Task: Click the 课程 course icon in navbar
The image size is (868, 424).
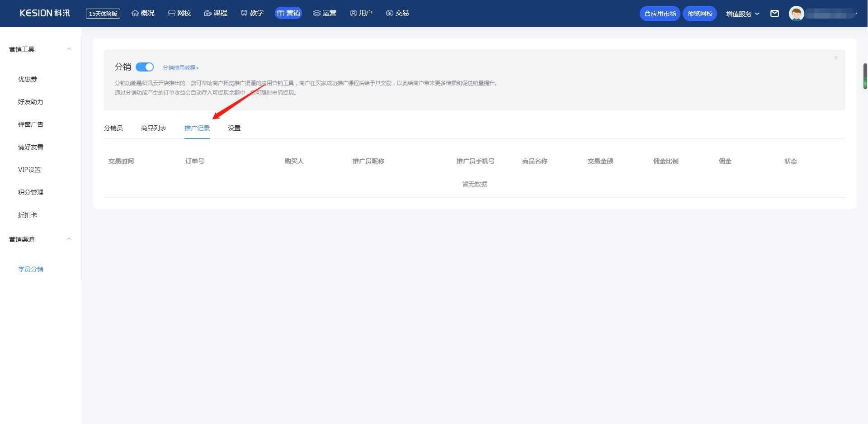Action: [x=208, y=13]
